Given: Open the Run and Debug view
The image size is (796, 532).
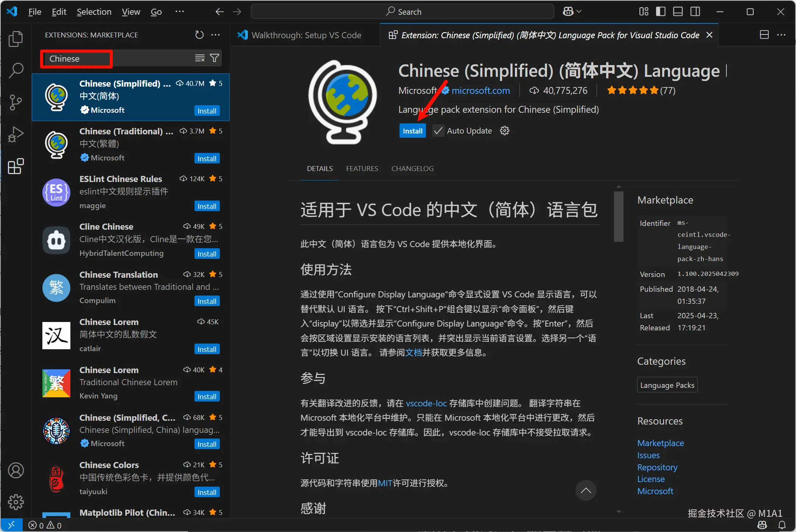Looking at the screenshot, I should click(x=16, y=134).
